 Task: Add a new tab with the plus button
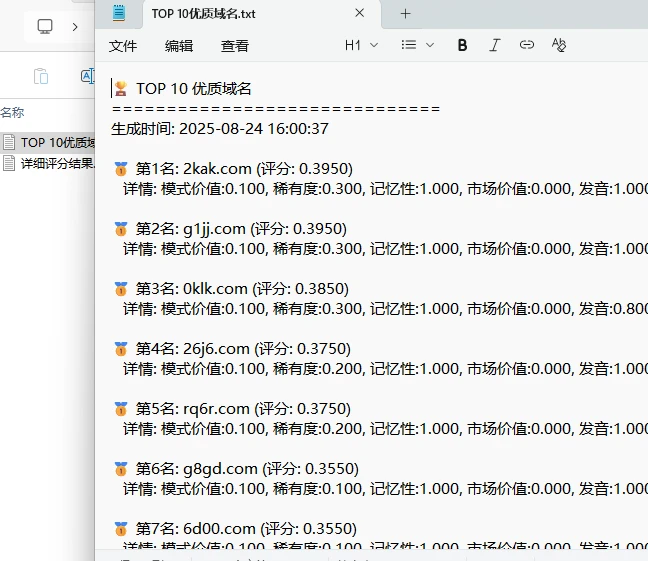click(x=405, y=13)
